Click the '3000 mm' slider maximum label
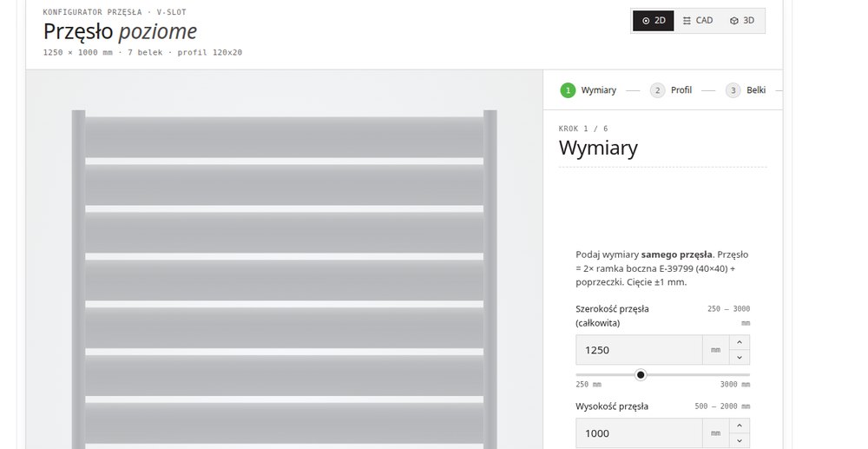 pos(735,384)
